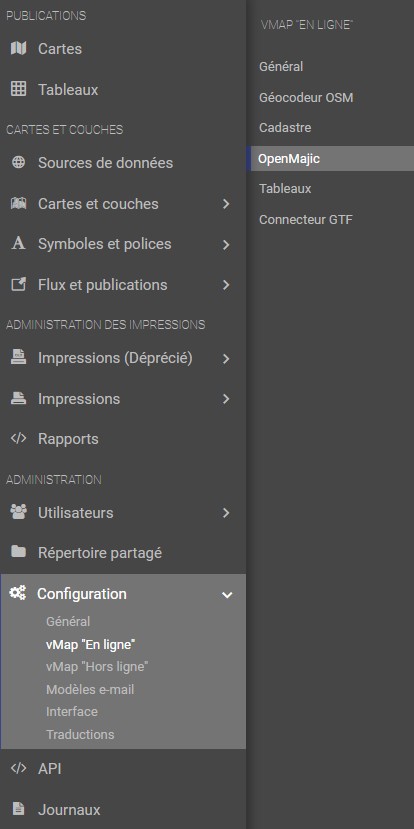The image size is (414, 829).
Task: Click the printer icon beside Impressions
Action: point(19,399)
